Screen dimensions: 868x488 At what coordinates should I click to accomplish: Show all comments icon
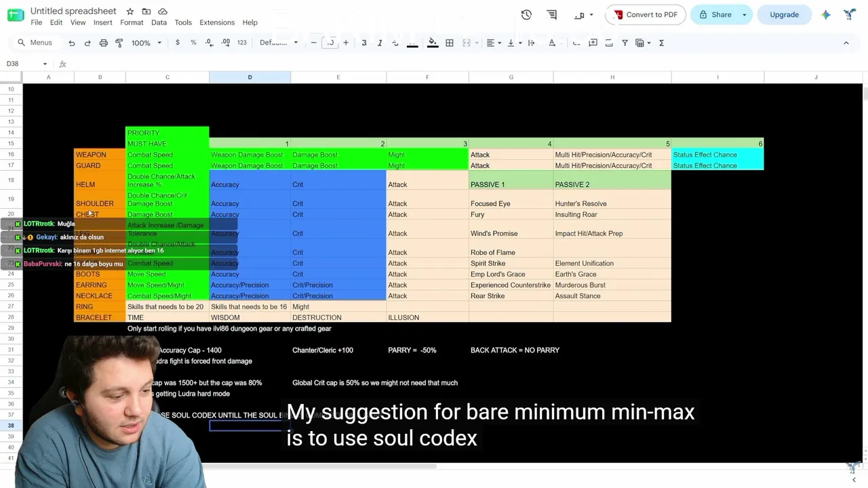coord(552,15)
